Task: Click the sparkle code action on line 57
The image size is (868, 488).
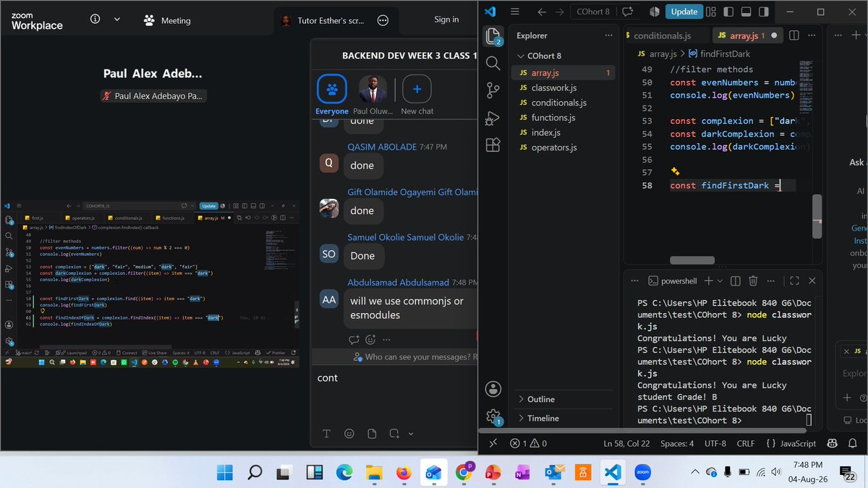Action: [674, 172]
